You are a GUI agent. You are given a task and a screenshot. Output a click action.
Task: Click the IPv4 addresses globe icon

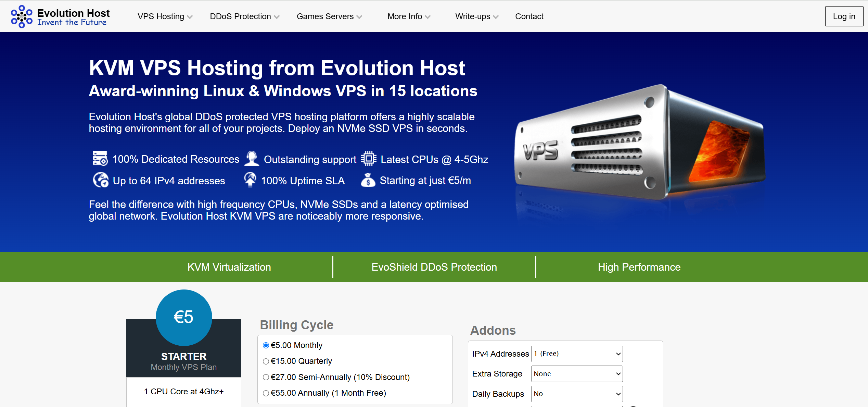click(x=101, y=180)
